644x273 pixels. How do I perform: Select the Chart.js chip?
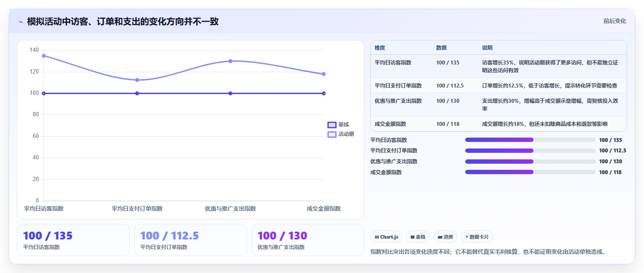[386, 237]
